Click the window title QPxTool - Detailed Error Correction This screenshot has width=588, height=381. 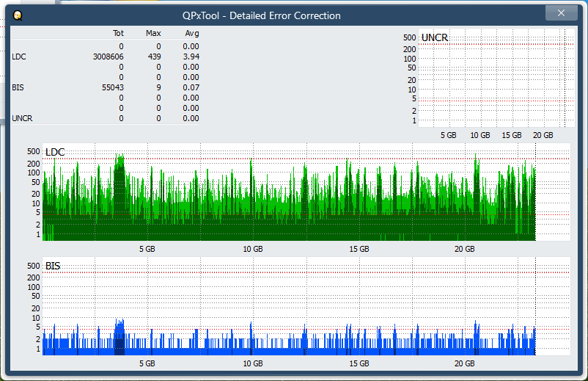[x=262, y=15]
